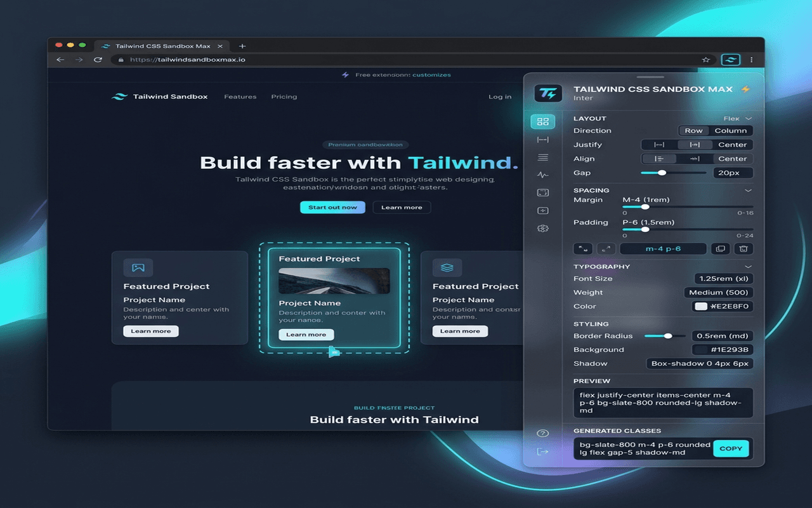812x508 pixels.
Task: Open the layout grid tab in sidebar
Action: (x=542, y=121)
